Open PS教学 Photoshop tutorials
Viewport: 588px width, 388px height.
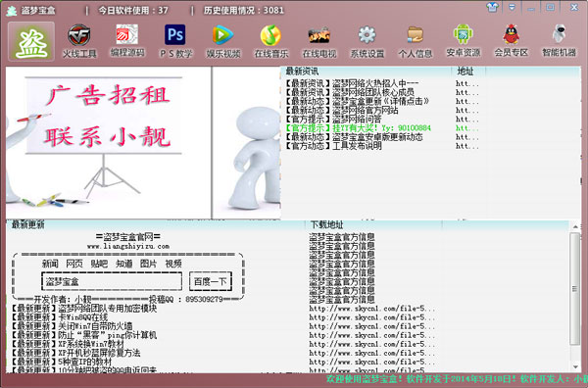(x=175, y=41)
